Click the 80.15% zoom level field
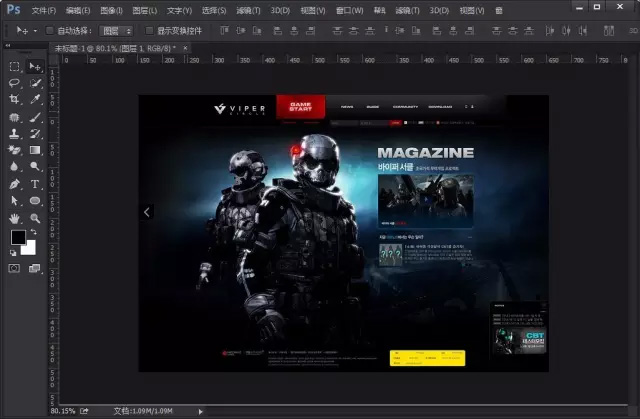Screen dimensions: 640x419 63,411
